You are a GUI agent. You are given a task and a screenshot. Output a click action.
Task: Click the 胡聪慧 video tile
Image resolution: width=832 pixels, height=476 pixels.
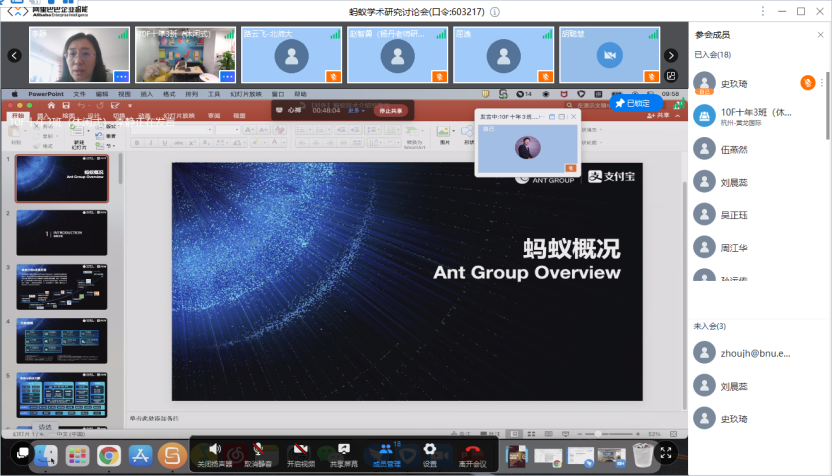click(606, 55)
